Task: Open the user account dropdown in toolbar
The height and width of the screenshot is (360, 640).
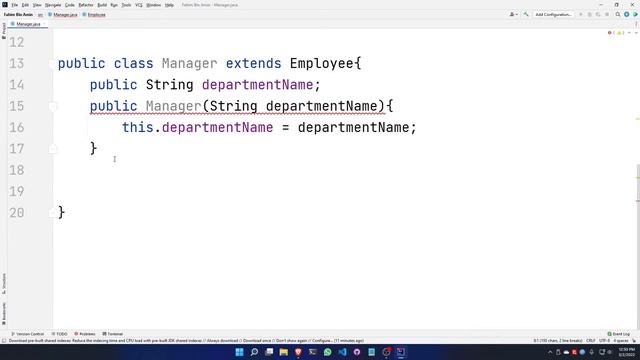Action: pyautogui.click(x=513, y=14)
